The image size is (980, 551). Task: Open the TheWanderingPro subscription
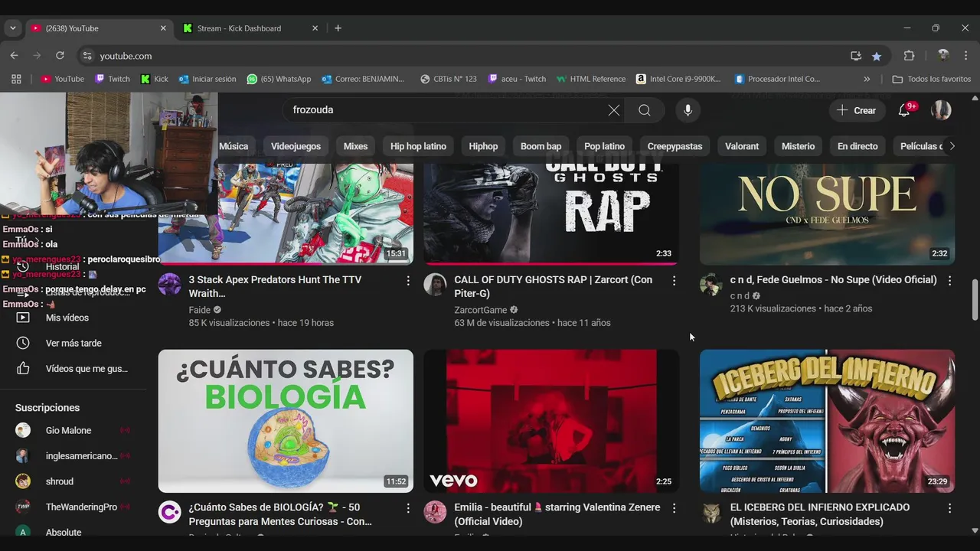click(x=81, y=507)
